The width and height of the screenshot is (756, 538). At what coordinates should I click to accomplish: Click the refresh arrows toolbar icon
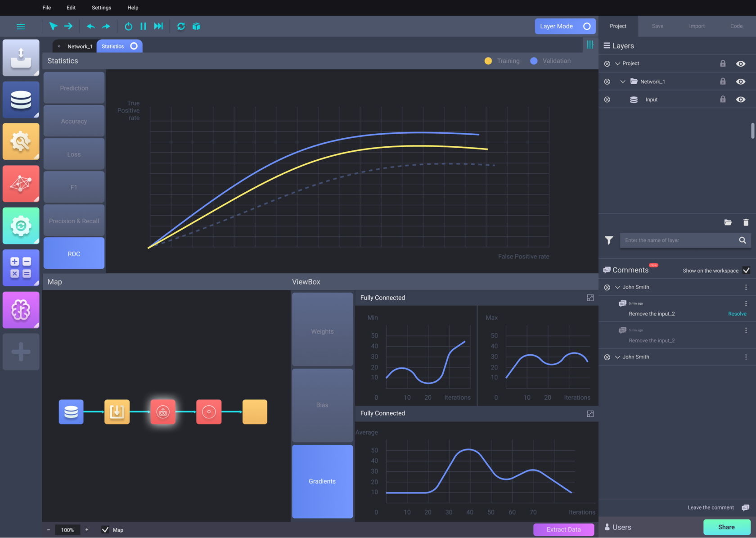tap(181, 27)
